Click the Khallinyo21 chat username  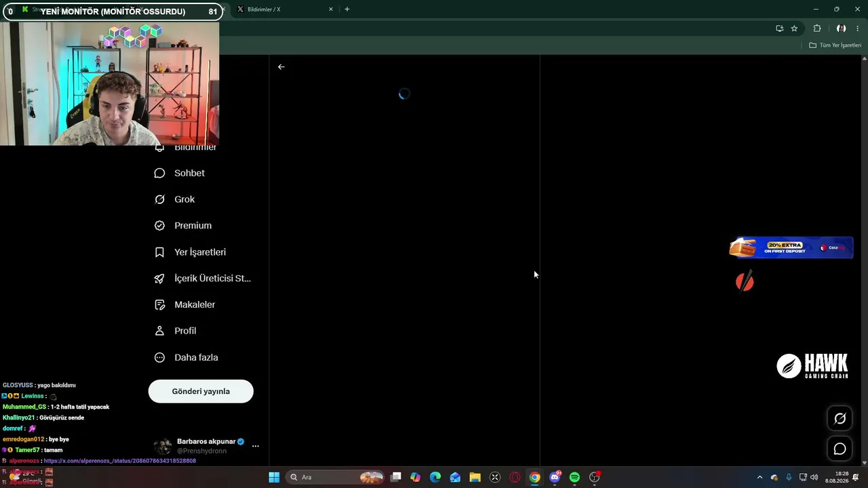click(18, 418)
